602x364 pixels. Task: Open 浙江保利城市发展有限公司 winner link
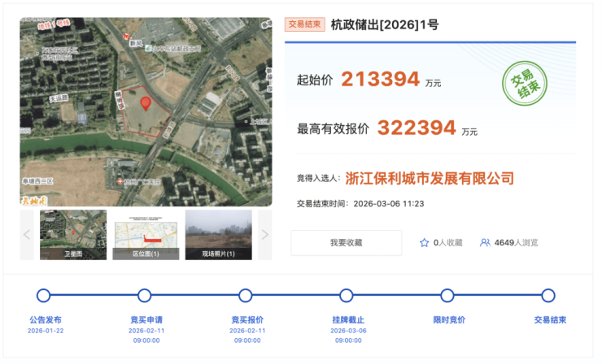(430, 178)
